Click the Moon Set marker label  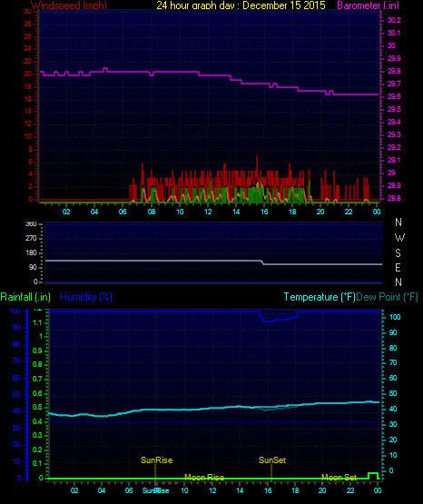click(x=339, y=478)
